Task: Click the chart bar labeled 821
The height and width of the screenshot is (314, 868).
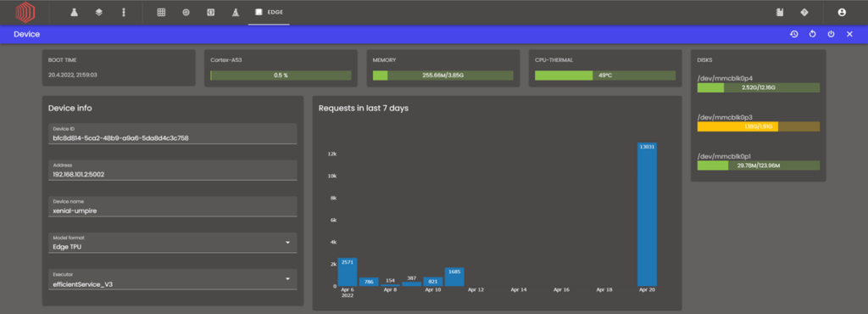Action: pyautogui.click(x=433, y=281)
